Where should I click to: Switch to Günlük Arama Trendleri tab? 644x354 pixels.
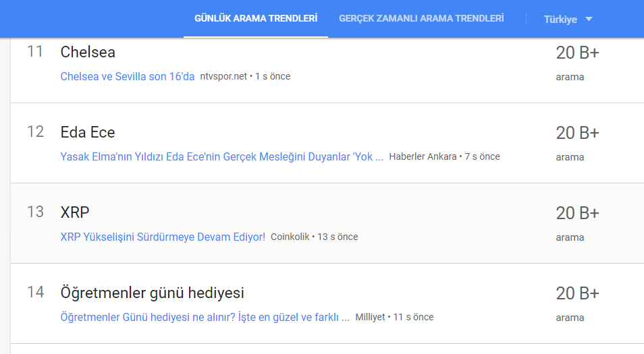256,18
